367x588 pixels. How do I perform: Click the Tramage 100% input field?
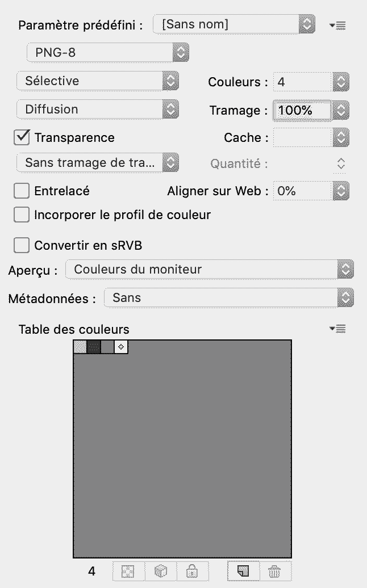pyautogui.click(x=302, y=110)
